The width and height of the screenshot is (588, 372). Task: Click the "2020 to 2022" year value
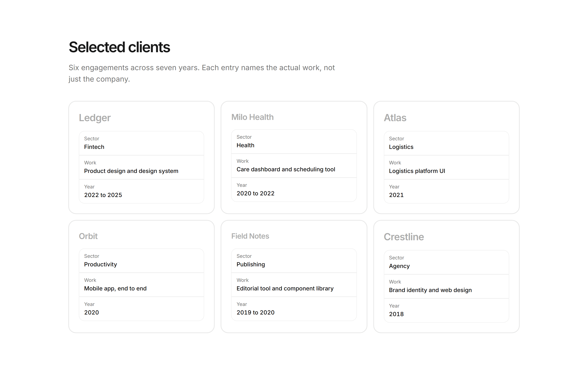pos(255,193)
